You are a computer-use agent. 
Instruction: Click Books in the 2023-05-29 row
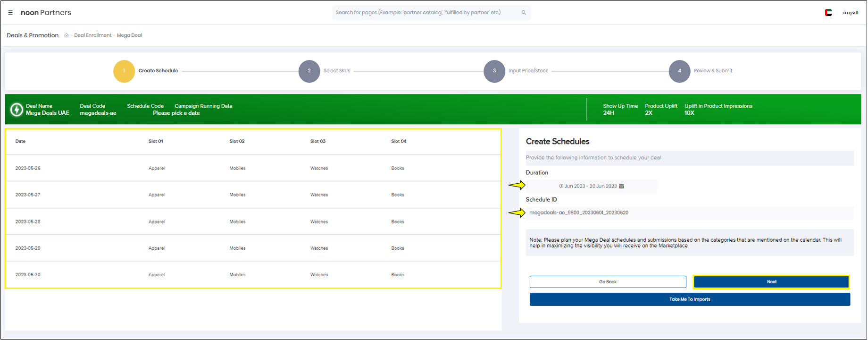coord(398,248)
